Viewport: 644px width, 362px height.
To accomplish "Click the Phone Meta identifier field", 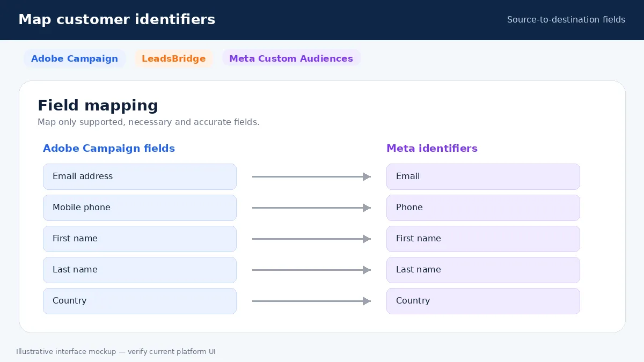I will (x=483, y=208).
